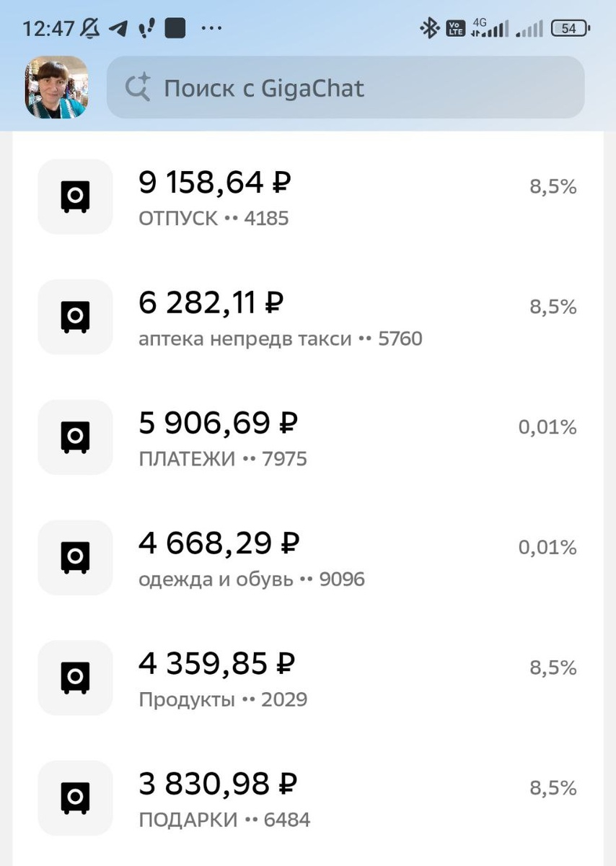This screenshot has width=616, height=866.
Task: Tap the Bluetooth icon in status bar
Action: click(x=430, y=29)
